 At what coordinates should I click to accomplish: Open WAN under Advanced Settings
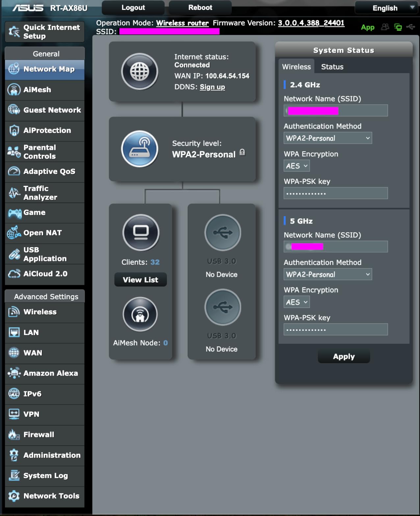click(x=45, y=353)
